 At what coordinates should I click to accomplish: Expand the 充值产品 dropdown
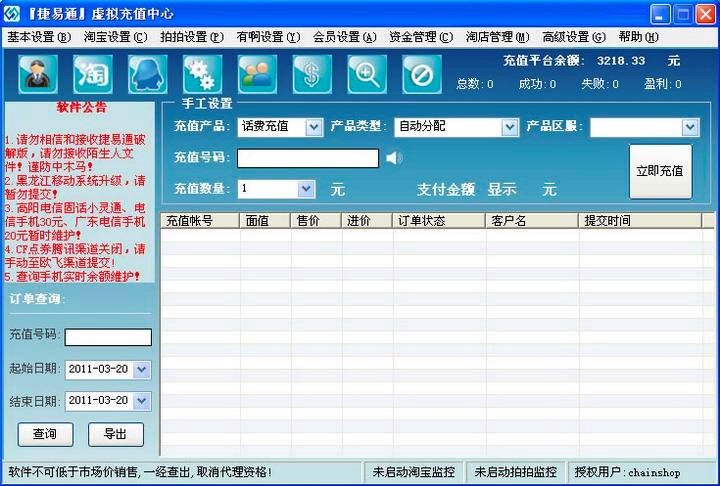point(314,127)
